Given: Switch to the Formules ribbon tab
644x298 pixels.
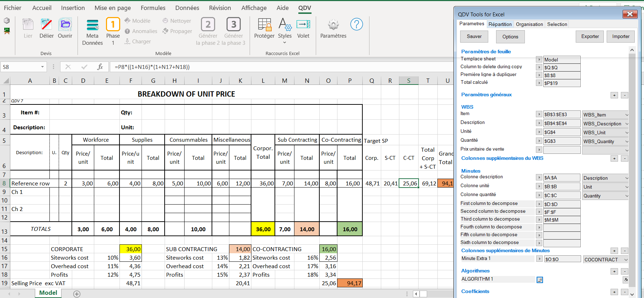Looking at the screenshot, I should (153, 8).
